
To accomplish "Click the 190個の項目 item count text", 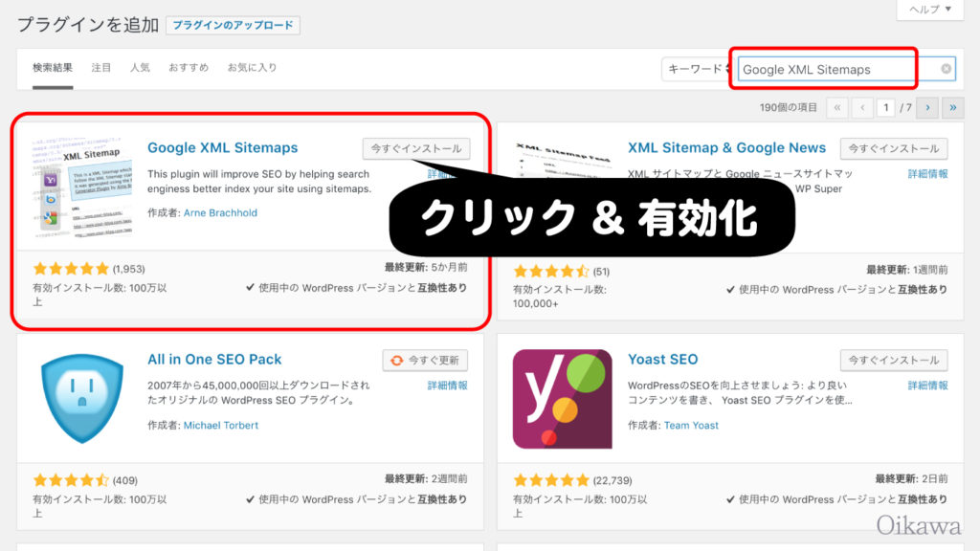I will (789, 107).
